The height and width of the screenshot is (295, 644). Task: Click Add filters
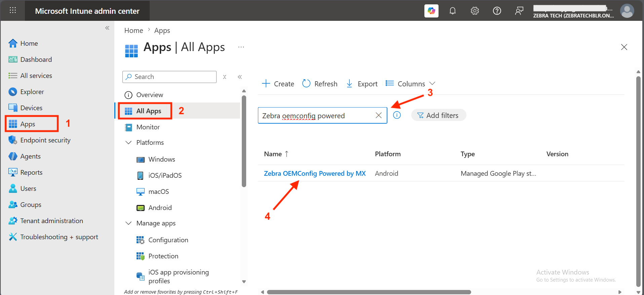[439, 115]
